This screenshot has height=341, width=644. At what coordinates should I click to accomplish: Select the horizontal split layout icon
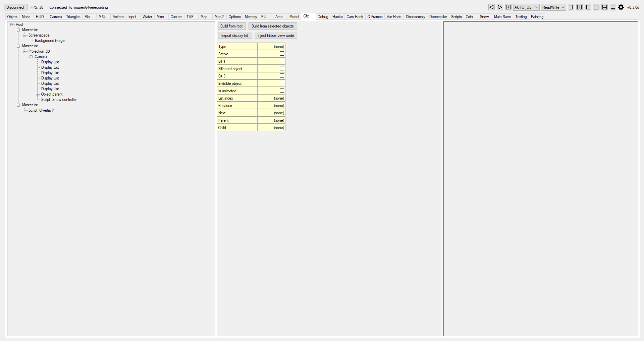click(604, 7)
